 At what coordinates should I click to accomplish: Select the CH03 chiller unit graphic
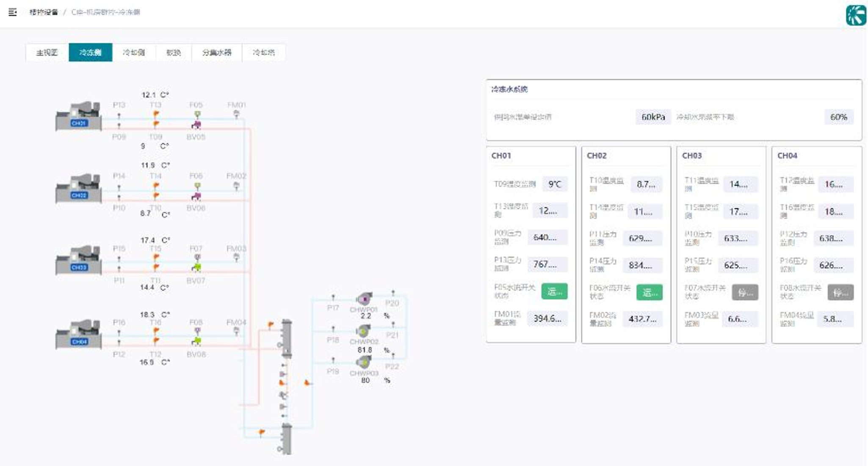click(79, 260)
